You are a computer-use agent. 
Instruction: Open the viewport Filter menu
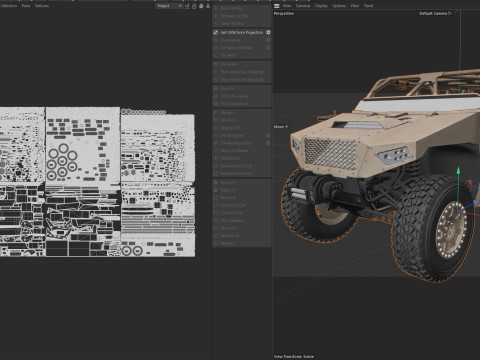(355, 6)
